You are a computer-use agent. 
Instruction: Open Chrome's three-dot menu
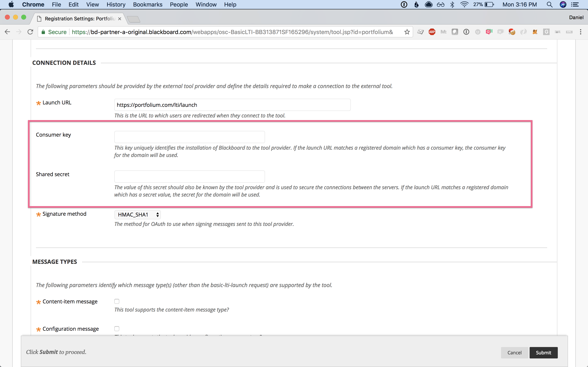580,32
